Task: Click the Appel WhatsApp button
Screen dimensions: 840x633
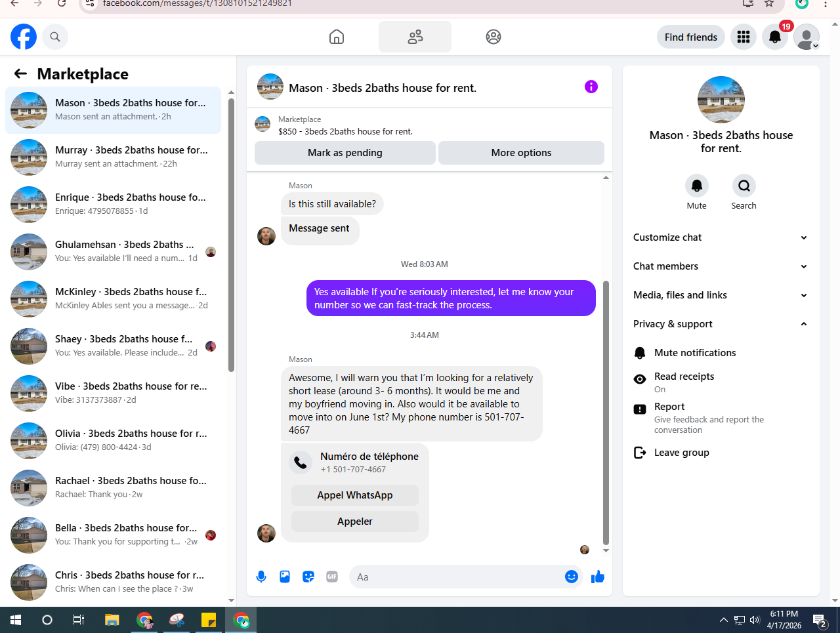Action: [x=355, y=495]
